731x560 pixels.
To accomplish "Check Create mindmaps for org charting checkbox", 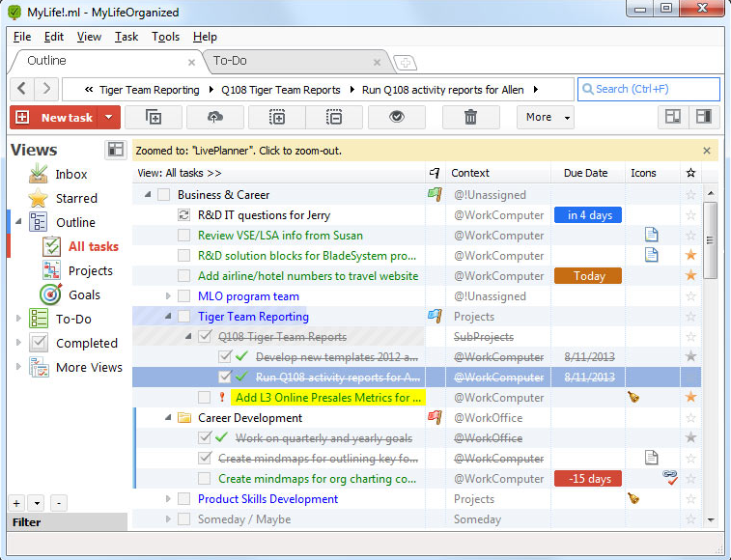I will click(x=204, y=478).
